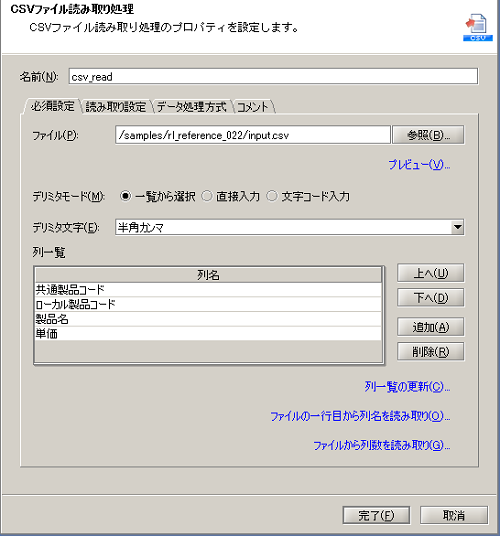Click ファイルの一行目から列名を読み取り link

point(360,416)
